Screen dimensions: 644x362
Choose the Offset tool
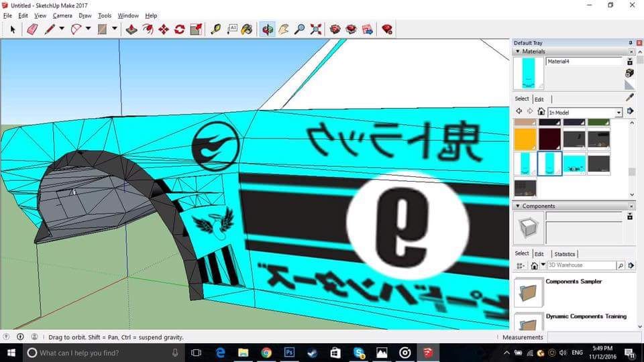148,29
